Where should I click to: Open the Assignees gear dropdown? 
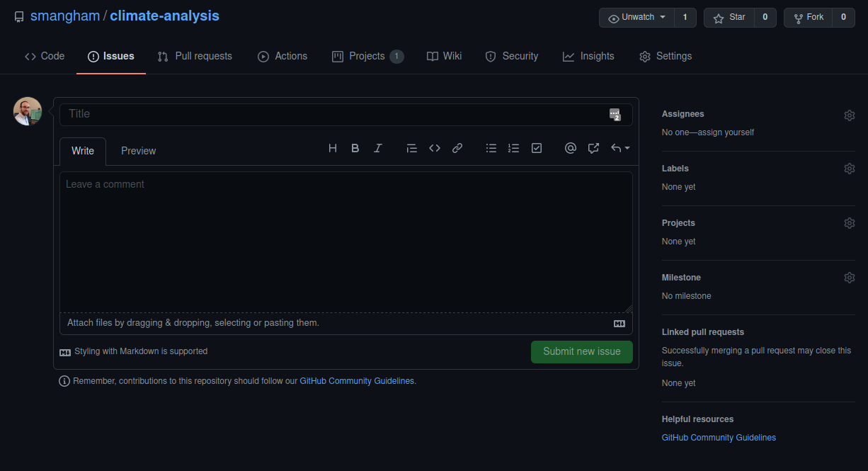(x=849, y=115)
